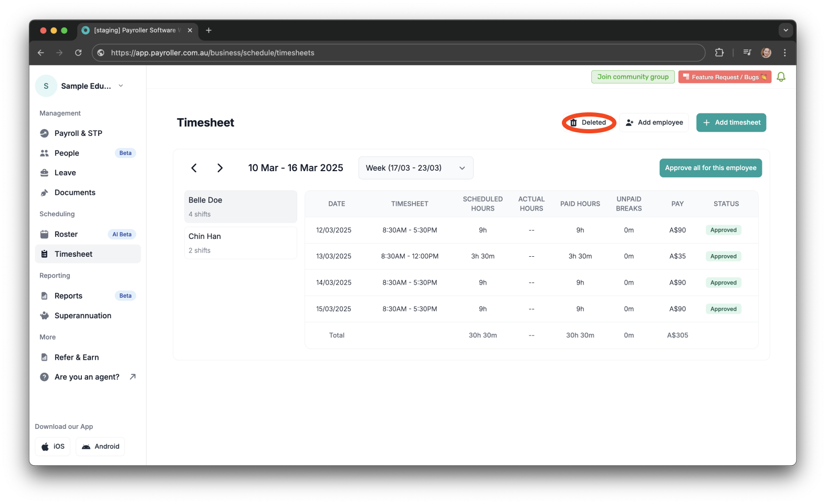Screen dimensions: 826x504
Task: Approve all for this employee
Action: point(710,168)
